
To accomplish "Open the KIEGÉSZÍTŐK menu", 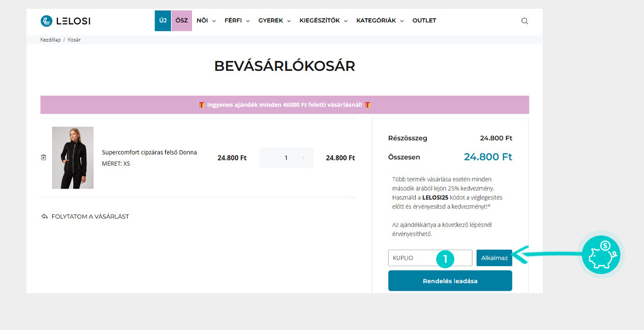I will [323, 20].
